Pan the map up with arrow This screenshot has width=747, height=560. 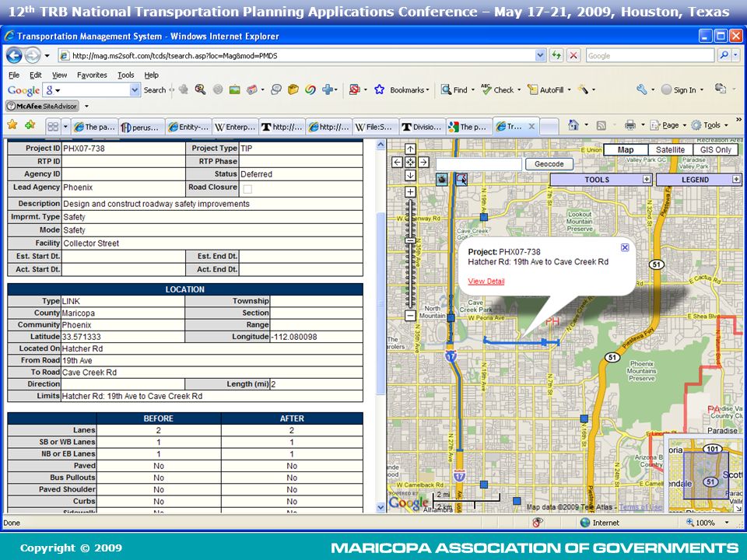410,149
